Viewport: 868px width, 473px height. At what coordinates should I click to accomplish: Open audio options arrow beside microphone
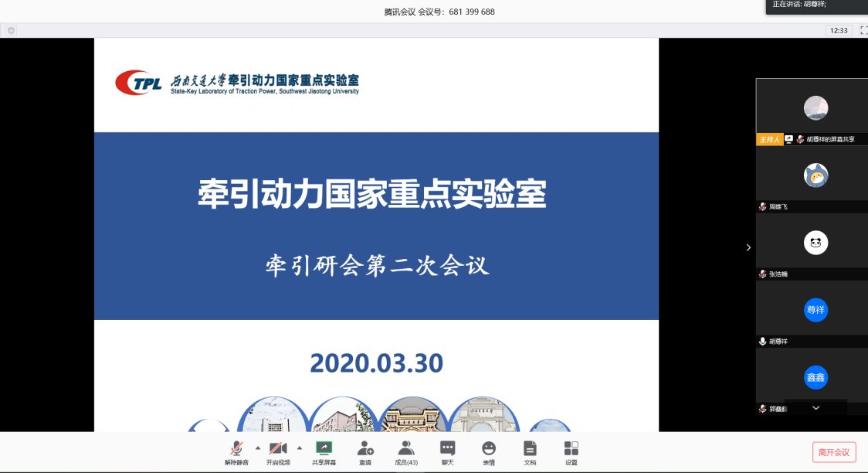[258, 447]
